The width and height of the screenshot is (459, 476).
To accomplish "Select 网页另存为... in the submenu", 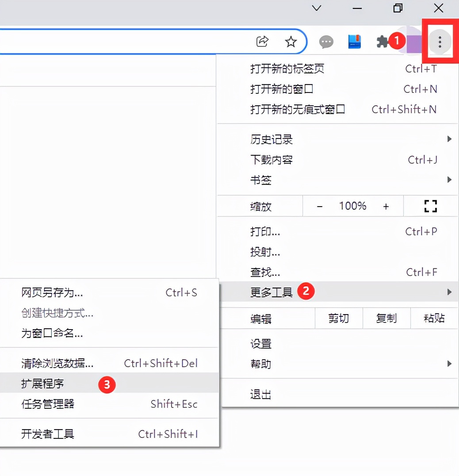I will 109,293.
